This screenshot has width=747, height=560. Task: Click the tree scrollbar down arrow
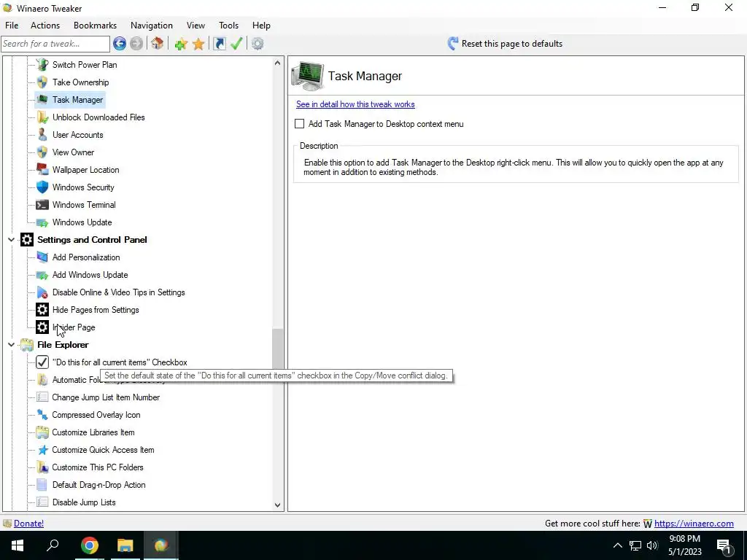(x=278, y=505)
